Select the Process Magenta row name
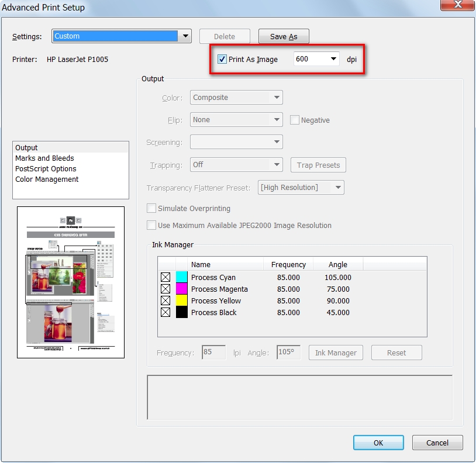The width and height of the screenshot is (476, 463). 219,289
